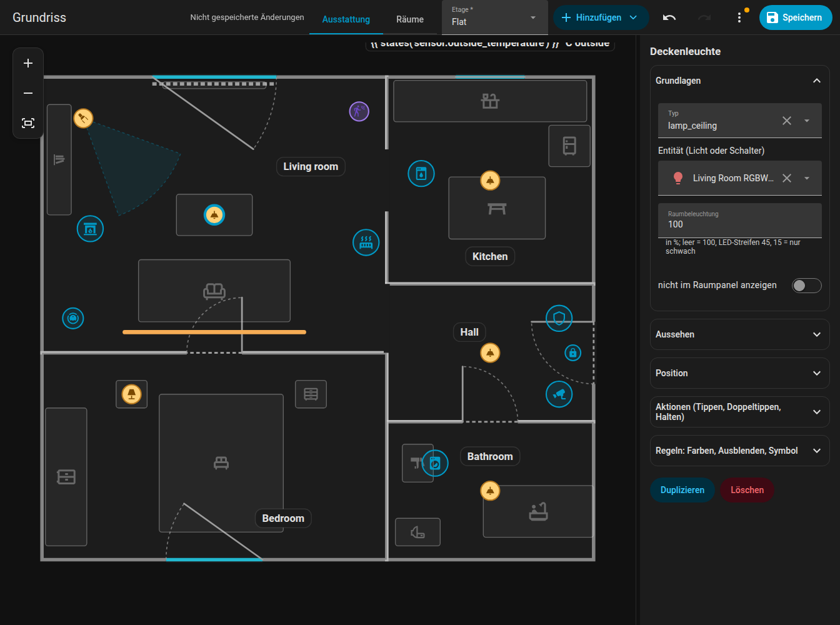The image size is (840, 625).
Task: Select the purple motion sensor icon
Action: (x=359, y=111)
